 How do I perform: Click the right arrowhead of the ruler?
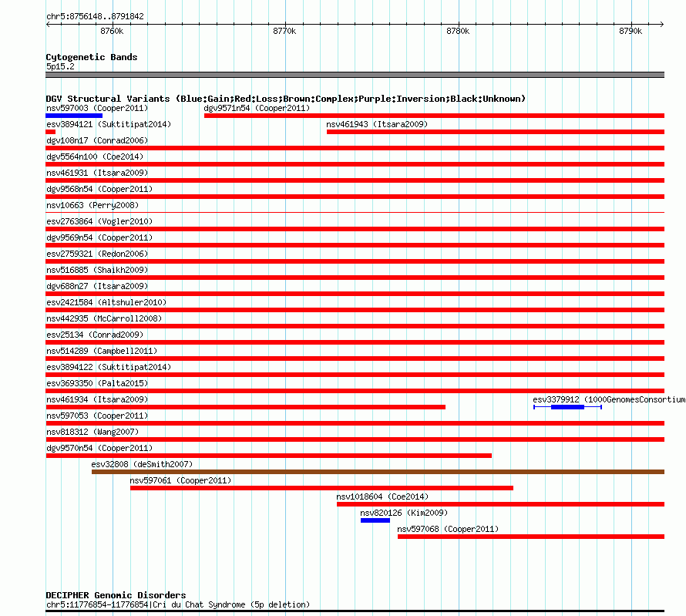[662, 25]
